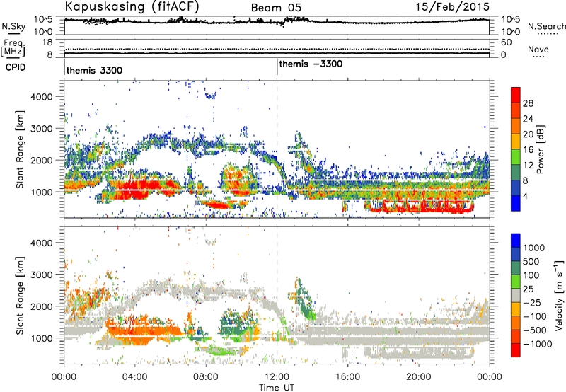Click the 24 tick label on the Power colorbar
The height and width of the screenshot is (392, 566).
click(528, 119)
